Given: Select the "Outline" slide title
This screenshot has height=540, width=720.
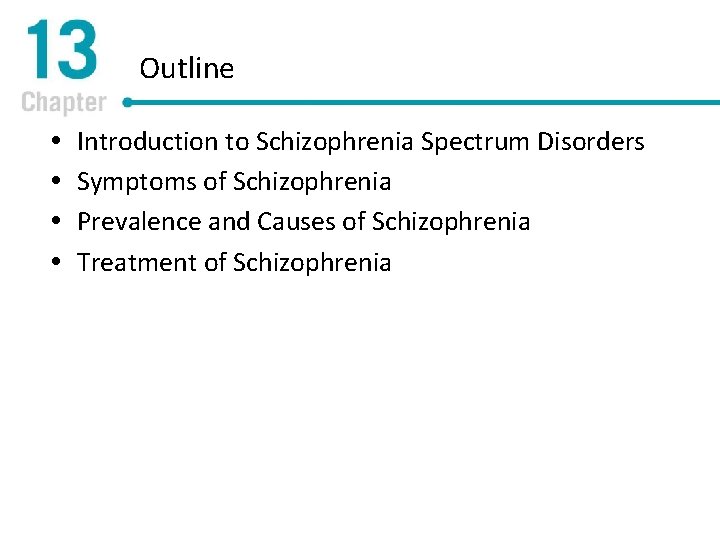Looking at the screenshot, I should (186, 68).
